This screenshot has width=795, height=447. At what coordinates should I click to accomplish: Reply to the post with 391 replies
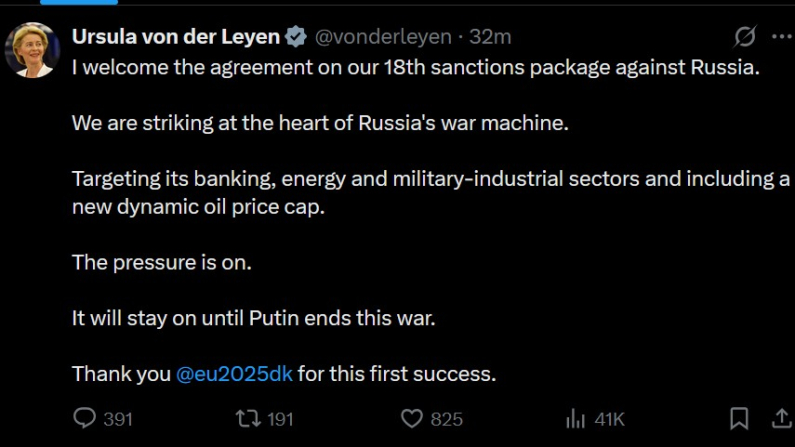87,418
